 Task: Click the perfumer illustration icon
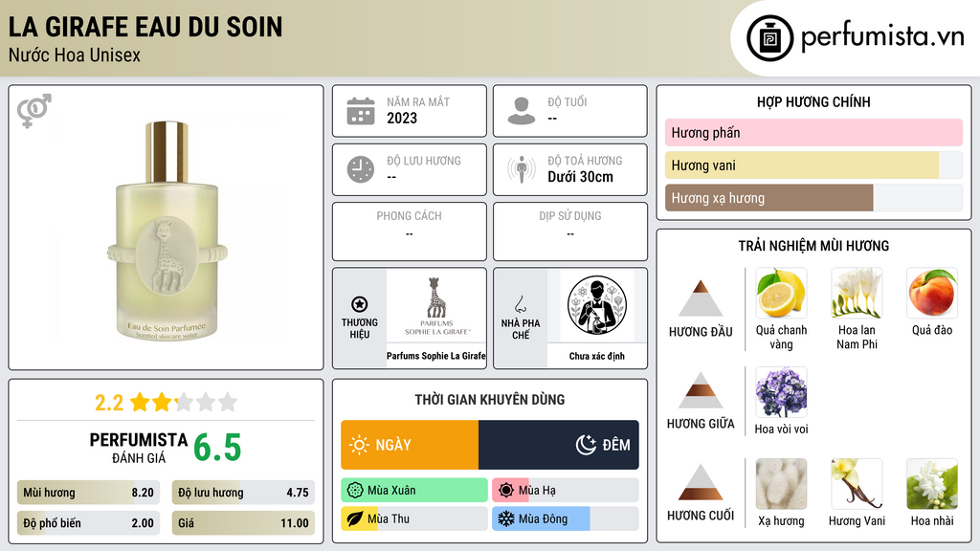[597, 305]
